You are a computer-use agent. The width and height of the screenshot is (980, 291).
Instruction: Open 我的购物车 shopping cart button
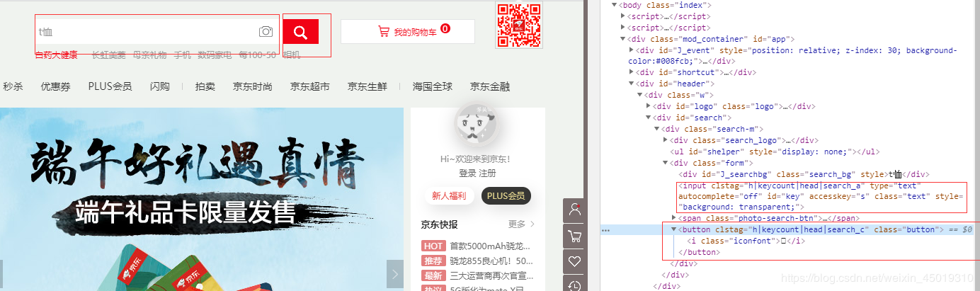[x=407, y=32]
